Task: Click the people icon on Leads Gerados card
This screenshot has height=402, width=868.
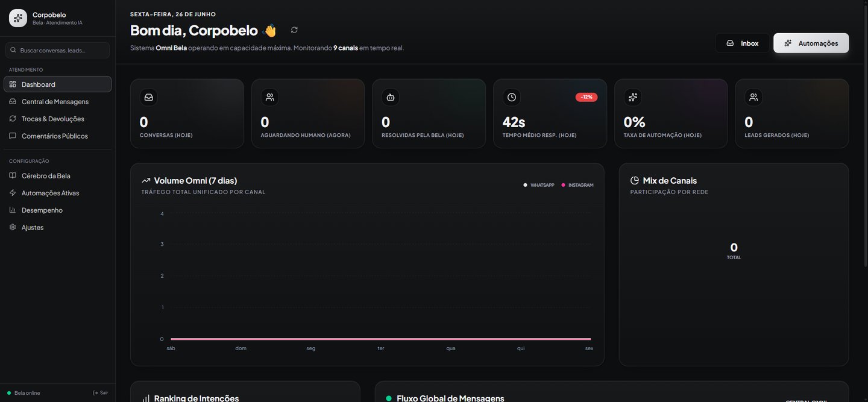Action: pyautogui.click(x=753, y=97)
